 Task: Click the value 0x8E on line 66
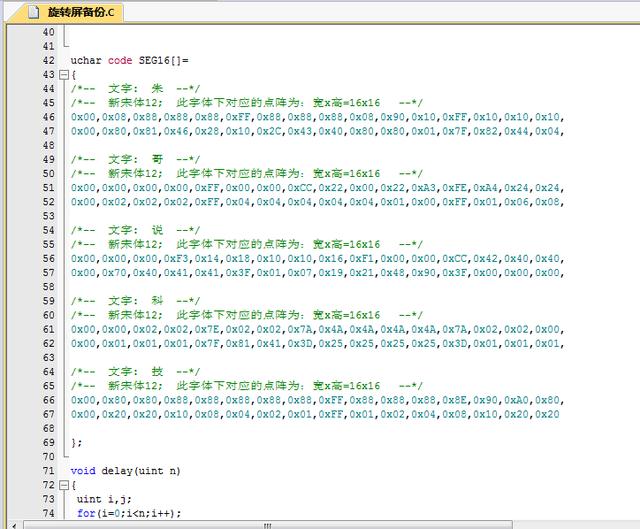[454, 400]
